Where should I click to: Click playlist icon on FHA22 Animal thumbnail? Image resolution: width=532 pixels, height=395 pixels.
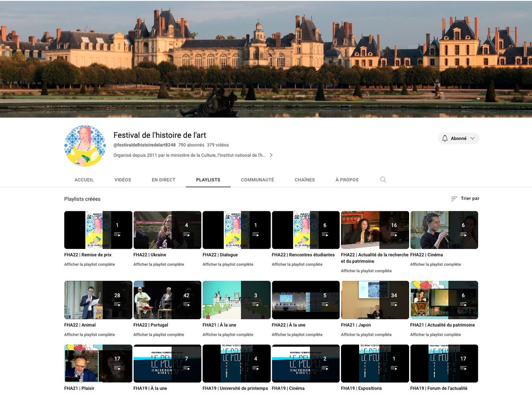117,305
